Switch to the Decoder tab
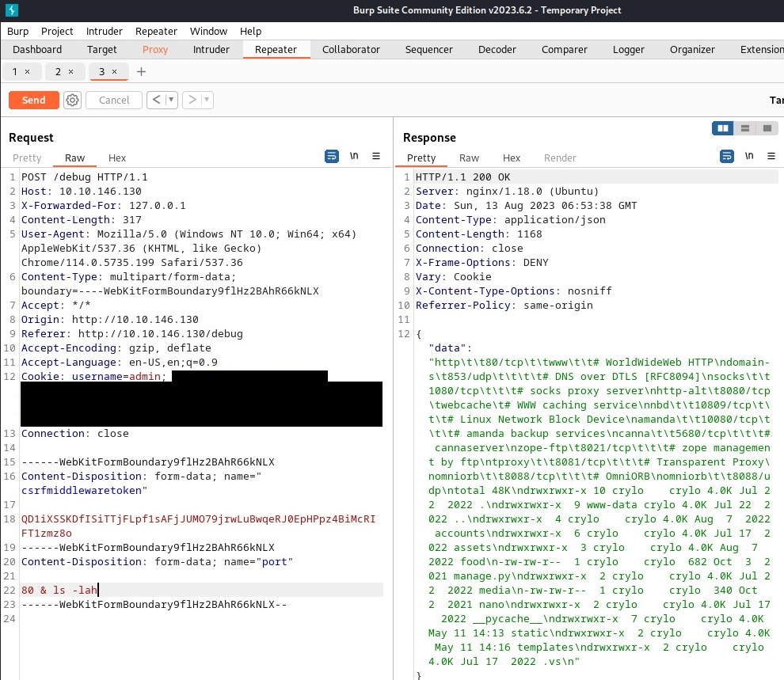The width and height of the screenshot is (784, 680). pyautogui.click(x=497, y=49)
